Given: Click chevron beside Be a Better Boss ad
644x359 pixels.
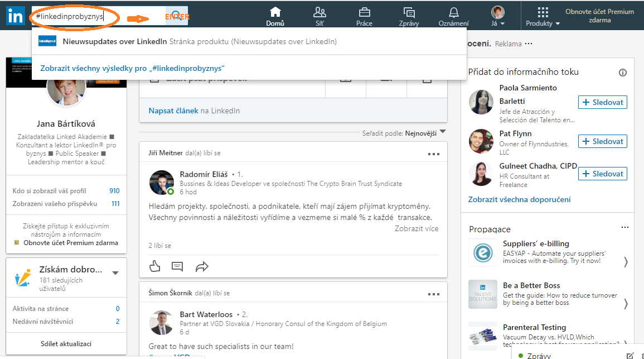Looking at the screenshot, I should click(x=626, y=304).
